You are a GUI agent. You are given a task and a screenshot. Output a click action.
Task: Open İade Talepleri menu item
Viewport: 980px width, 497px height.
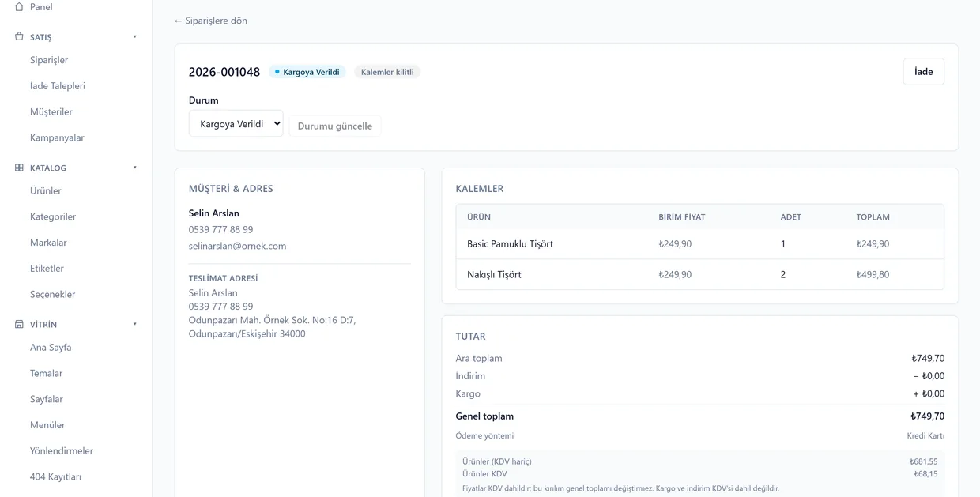pos(58,86)
